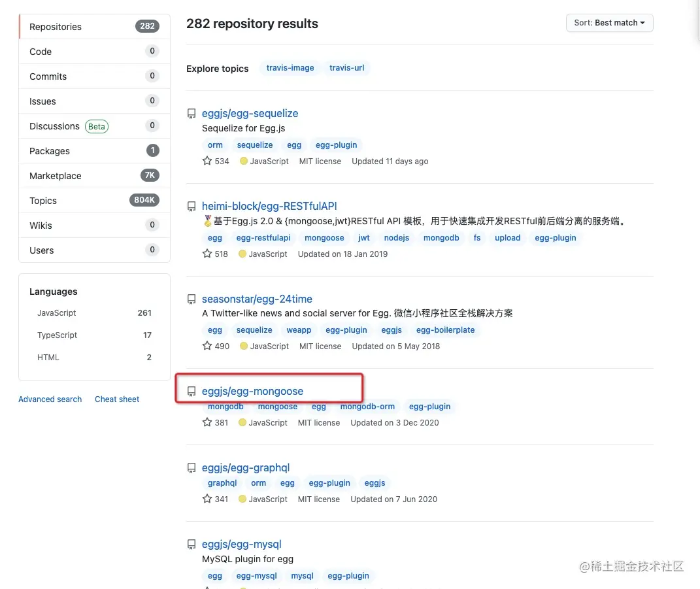Open travis-image topic
The height and width of the screenshot is (589, 700).
(290, 68)
